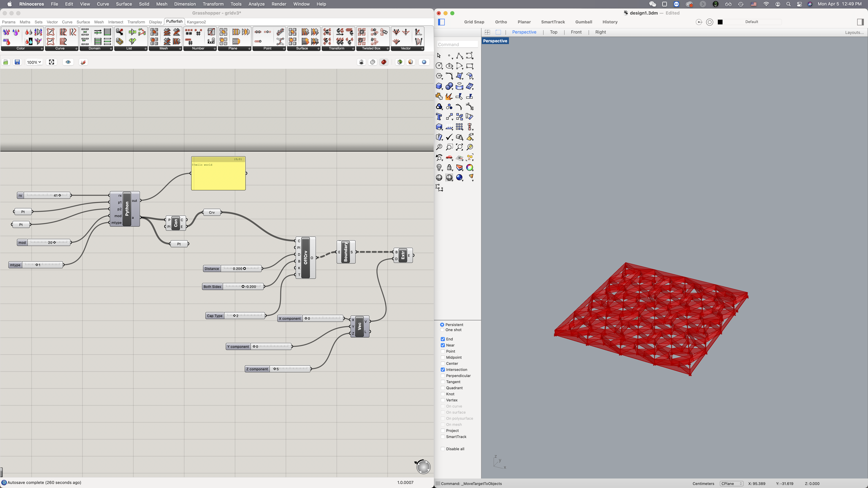The width and height of the screenshot is (868, 488).
Task: Click the Gumball button
Action: click(584, 22)
